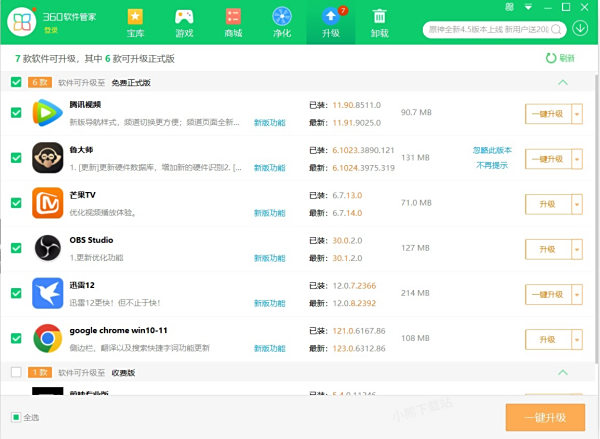Image resolution: width=600 pixels, height=439 pixels.
Task: Open dropdown arrow beside 腾讯视频 一键升级
Action: 577,114
